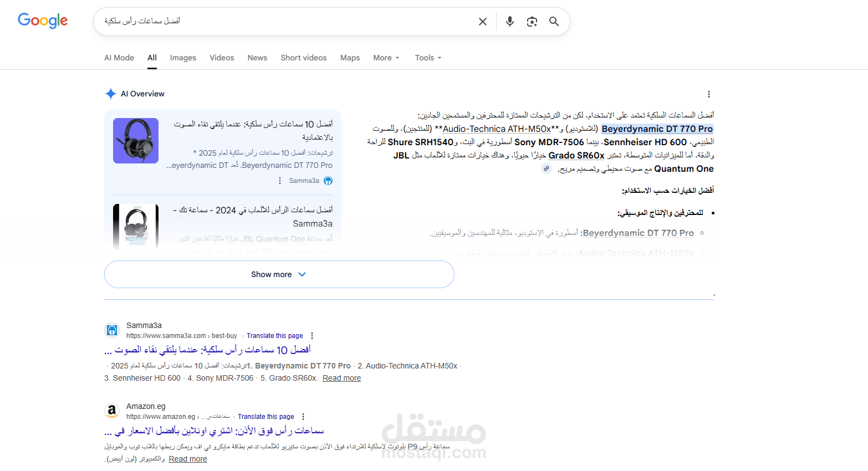Translate the Samma3a page
The image size is (868, 471).
pos(275,336)
